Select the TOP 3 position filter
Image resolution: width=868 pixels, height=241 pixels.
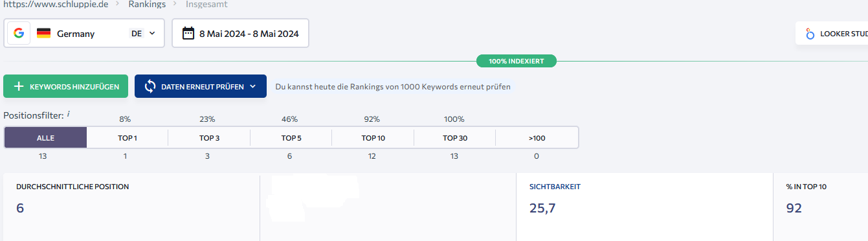[x=209, y=137]
